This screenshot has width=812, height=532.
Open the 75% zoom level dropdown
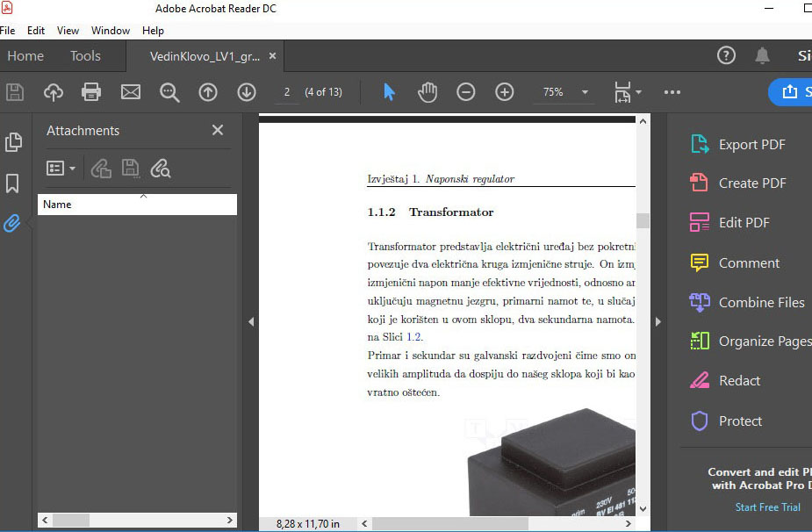[x=585, y=92]
